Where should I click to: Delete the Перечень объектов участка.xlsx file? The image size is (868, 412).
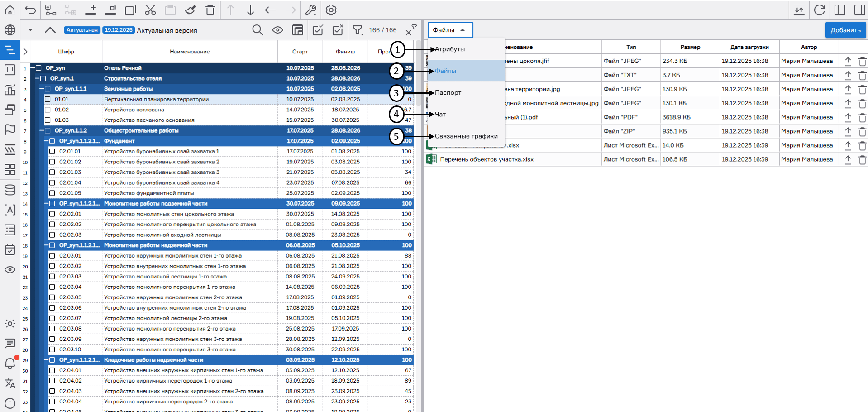[x=862, y=159]
